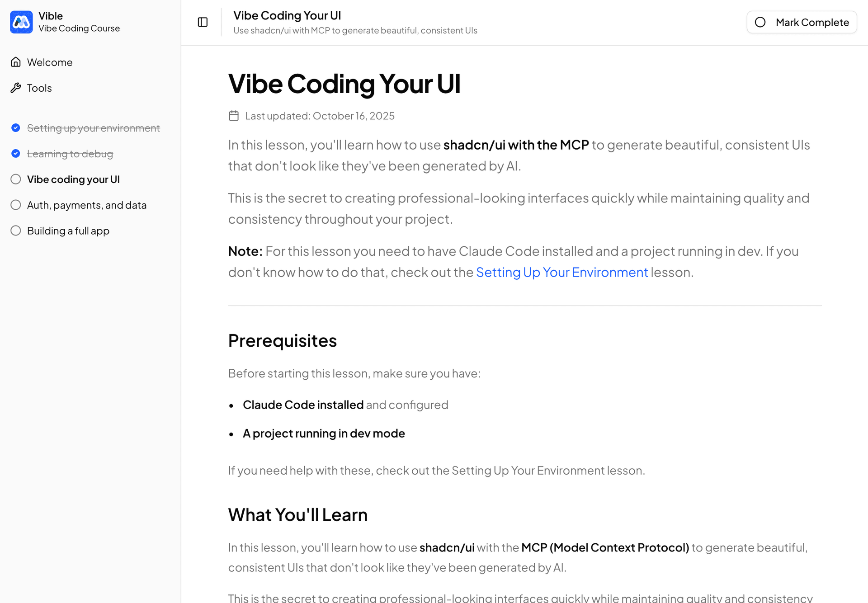Select Welcome in the sidebar
This screenshot has width=868, height=603.
tap(50, 62)
